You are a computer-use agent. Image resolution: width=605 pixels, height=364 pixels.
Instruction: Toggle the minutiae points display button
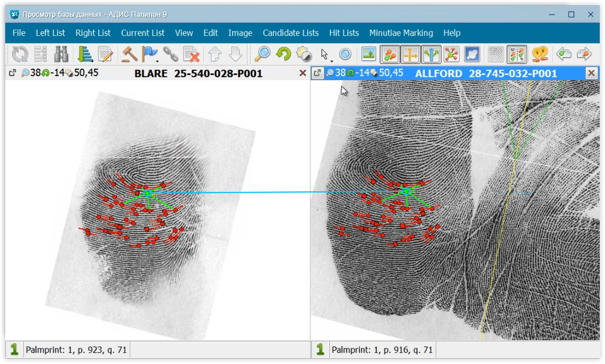(390, 54)
